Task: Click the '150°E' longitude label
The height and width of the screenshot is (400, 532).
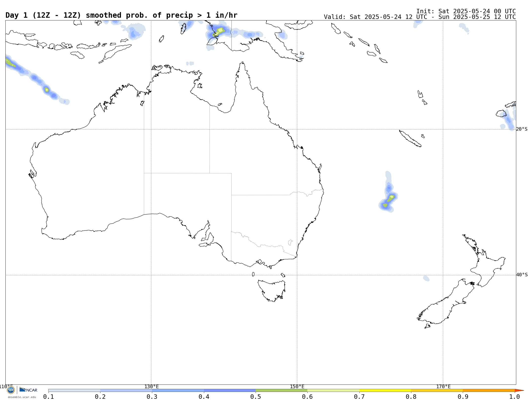Action: [x=297, y=387]
